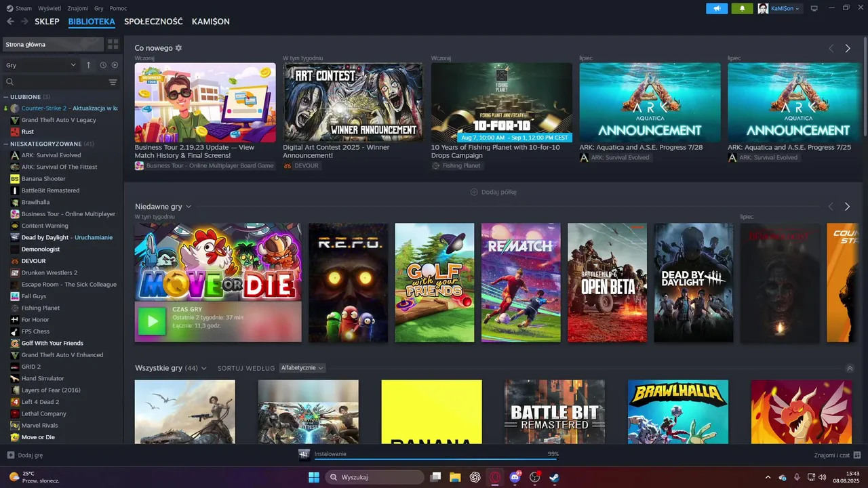Click the green Play button for Move or Die
The height and width of the screenshot is (488, 868).
click(x=151, y=321)
